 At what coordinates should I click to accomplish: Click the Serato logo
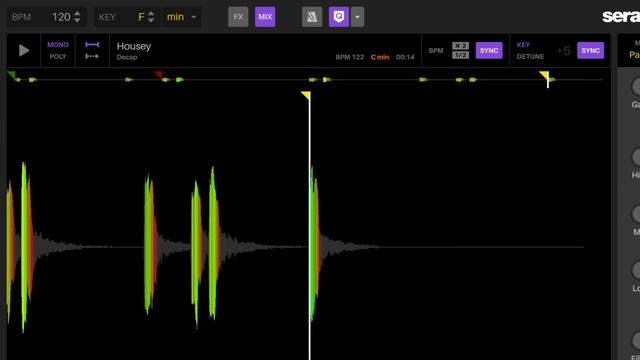click(x=621, y=16)
